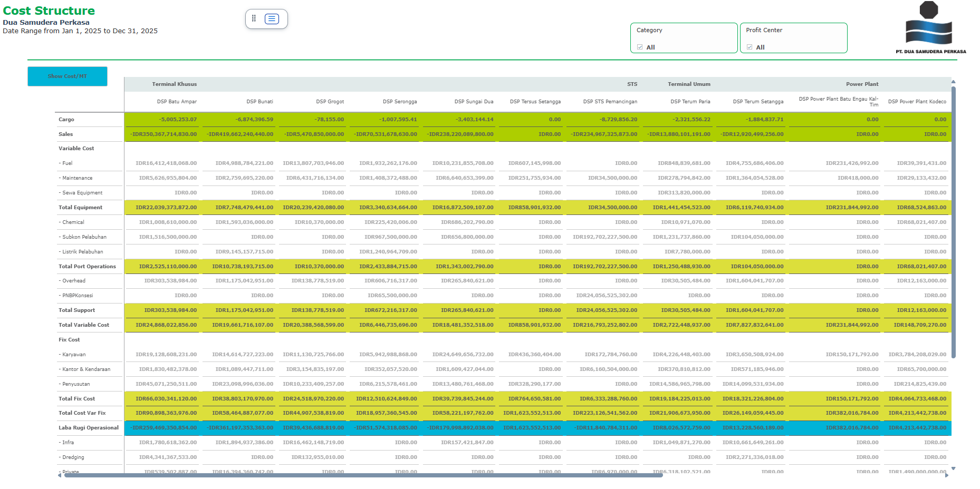Click DSP Batu Ampar column header
Screen dimensions: 980x489
coord(177,102)
